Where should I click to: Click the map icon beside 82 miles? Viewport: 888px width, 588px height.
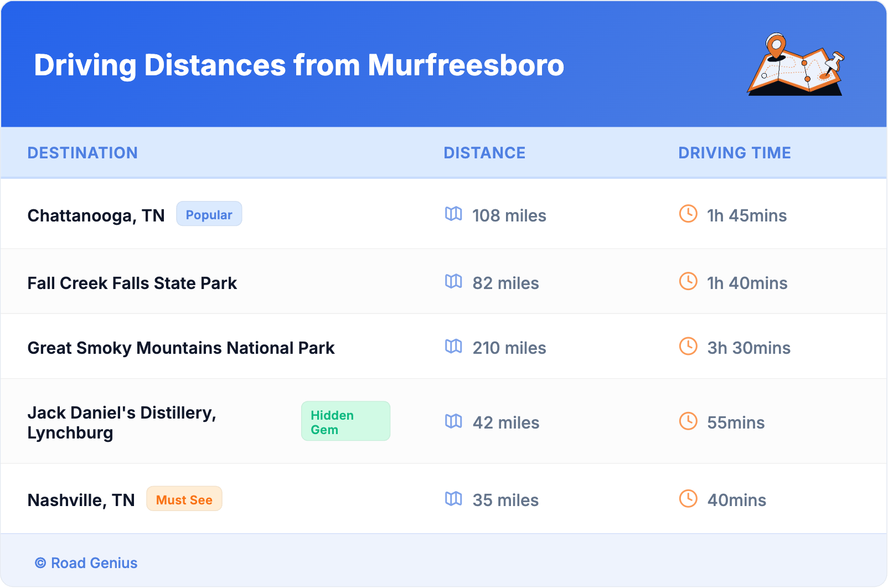pos(453,282)
